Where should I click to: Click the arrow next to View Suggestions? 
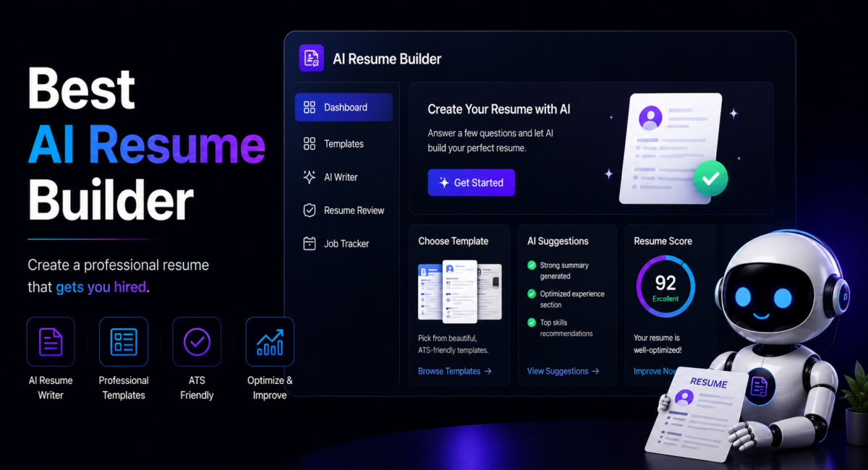[x=596, y=371]
